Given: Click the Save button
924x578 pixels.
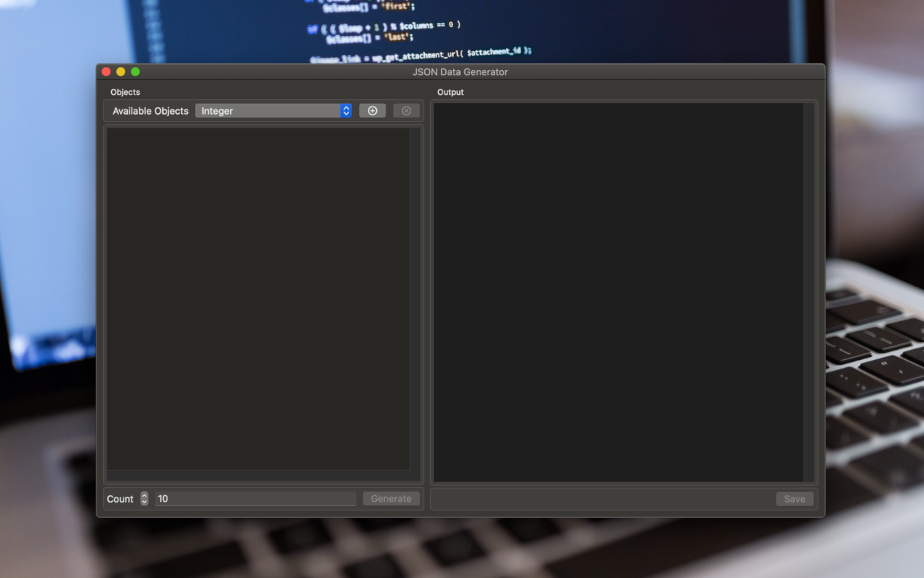Looking at the screenshot, I should (795, 499).
